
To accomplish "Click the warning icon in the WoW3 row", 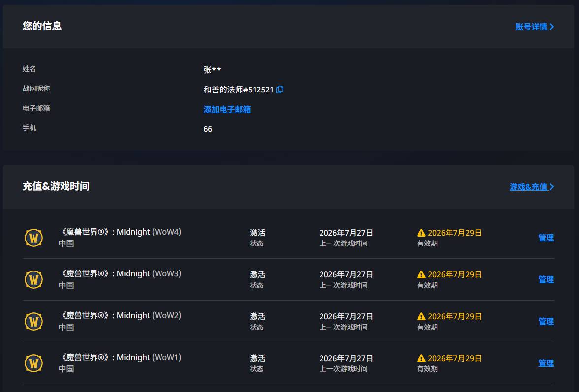I will point(421,274).
